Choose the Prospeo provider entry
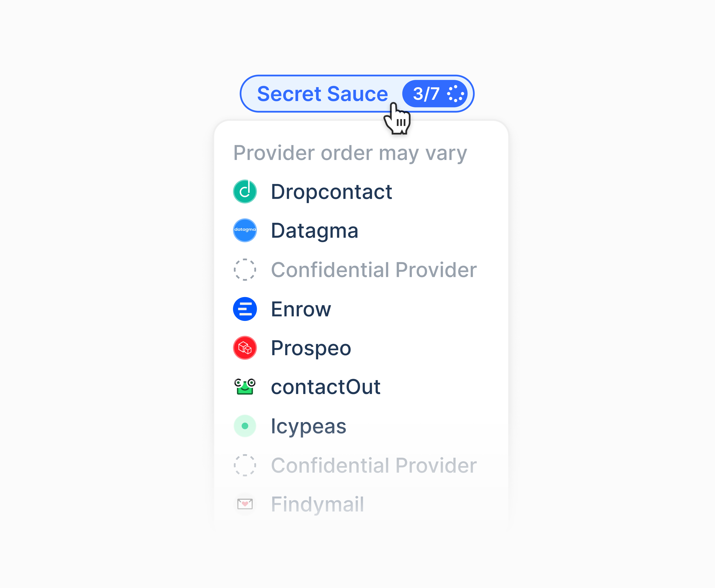The width and height of the screenshot is (715, 588). point(311,348)
